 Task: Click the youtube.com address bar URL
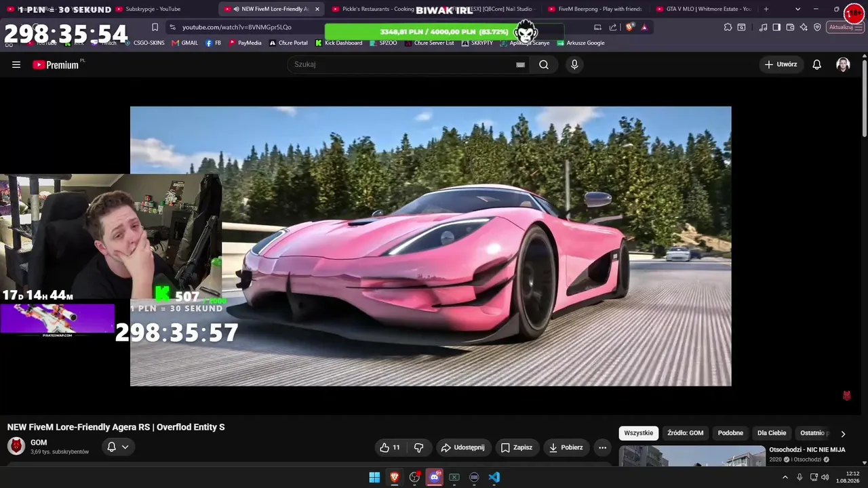point(237,27)
